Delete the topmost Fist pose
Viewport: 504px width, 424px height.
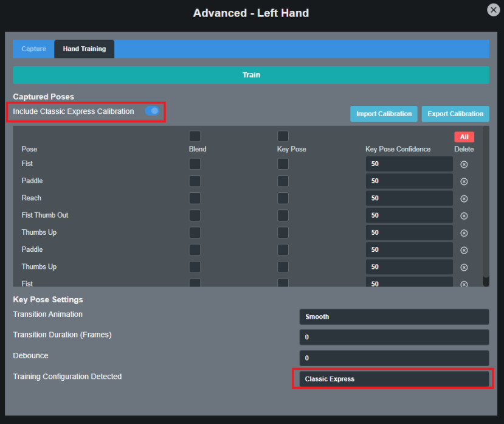(464, 164)
